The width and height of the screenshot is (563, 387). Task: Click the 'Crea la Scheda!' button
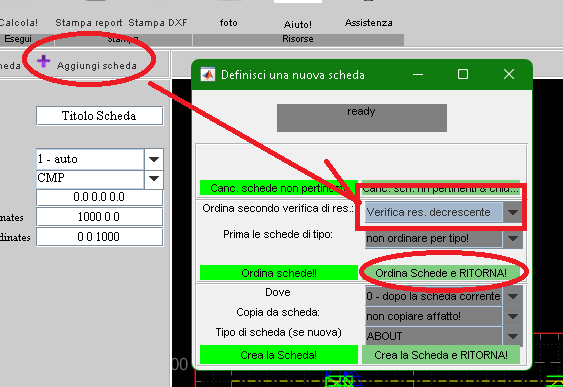279,355
